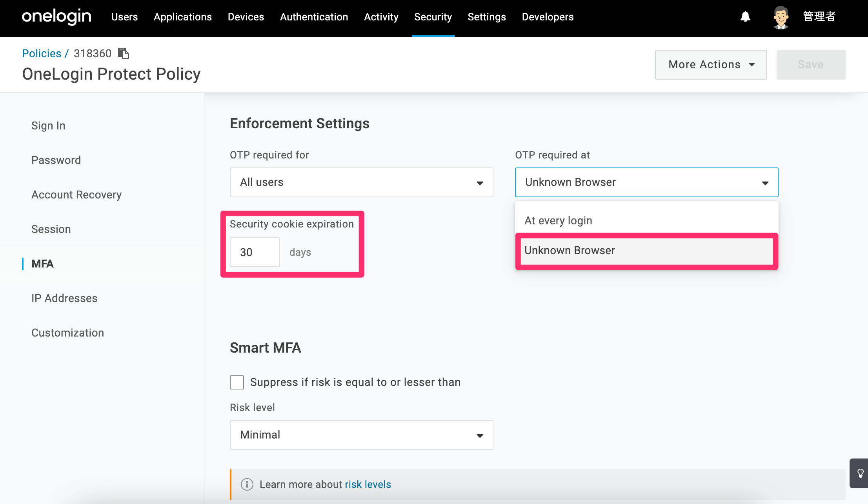Open the Authentication menu
The height and width of the screenshot is (504, 868).
[314, 17]
